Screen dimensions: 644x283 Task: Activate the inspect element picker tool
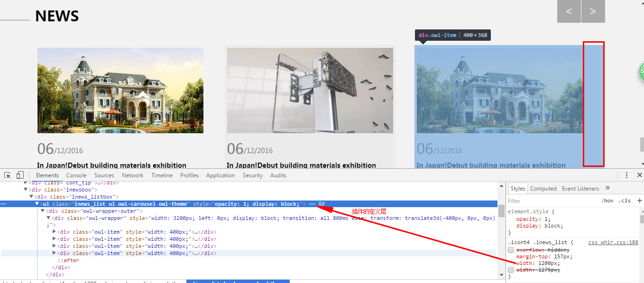point(8,175)
